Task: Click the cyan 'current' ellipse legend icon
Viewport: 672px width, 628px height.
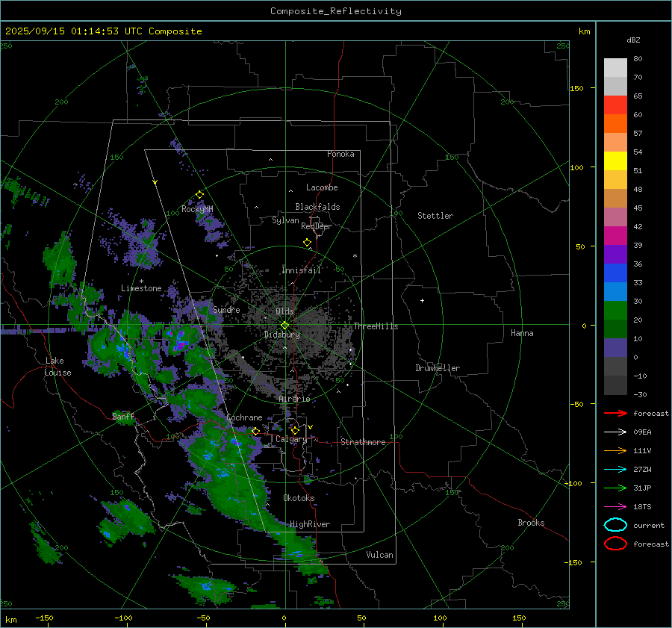Action: pyautogui.click(x=615, y=525)
